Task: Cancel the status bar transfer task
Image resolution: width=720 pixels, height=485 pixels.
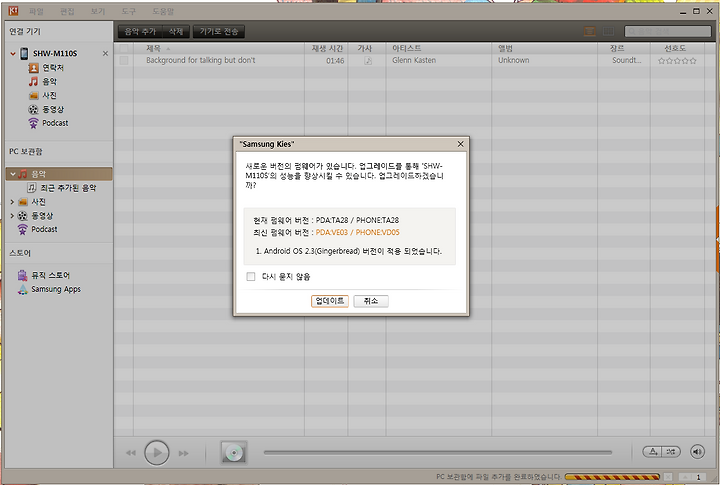Action: (x=668, y=477)
